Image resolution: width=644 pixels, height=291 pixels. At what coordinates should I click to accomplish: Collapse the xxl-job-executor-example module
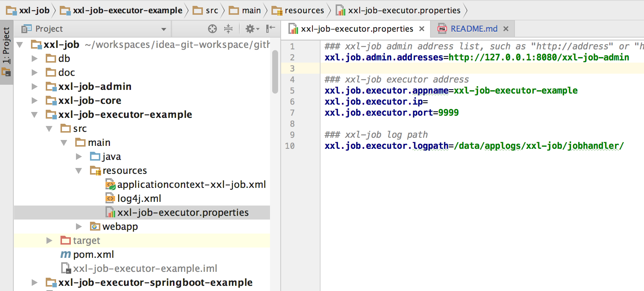point(34,115)
